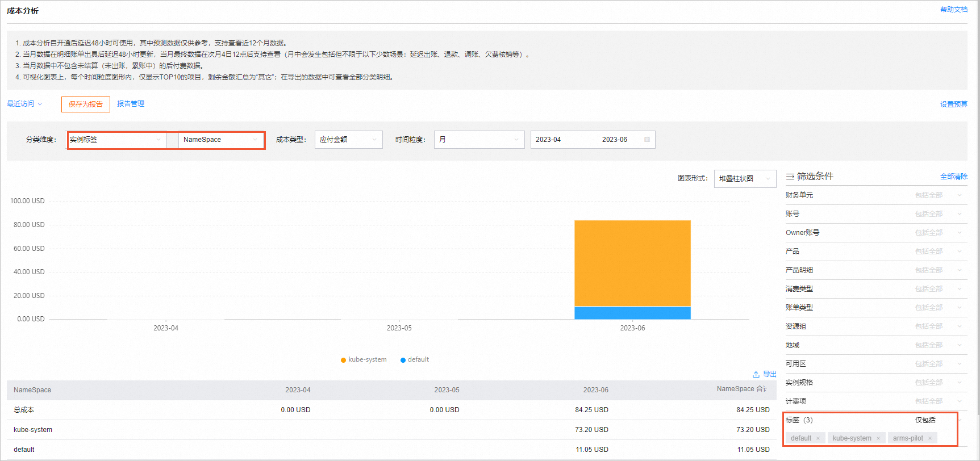This screenshot has width=980, height=461.
Task: Toggle default series in chart legend
Action: (415, 359)
